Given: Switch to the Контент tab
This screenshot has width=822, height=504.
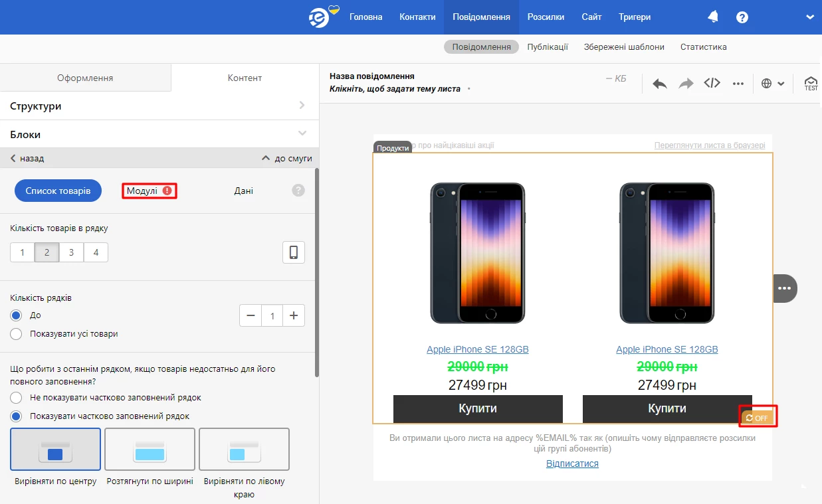Looking at the screenshot, I should pos(245,78).
